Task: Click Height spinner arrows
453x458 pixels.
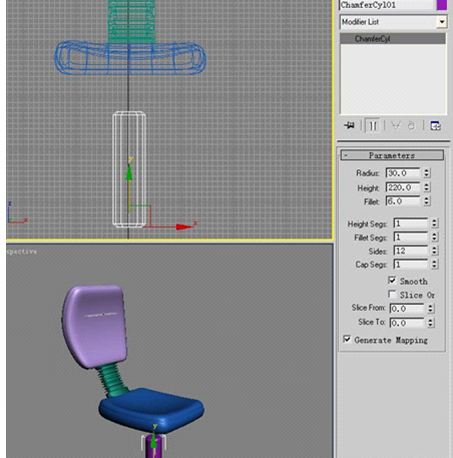Action: click(427, 187)
